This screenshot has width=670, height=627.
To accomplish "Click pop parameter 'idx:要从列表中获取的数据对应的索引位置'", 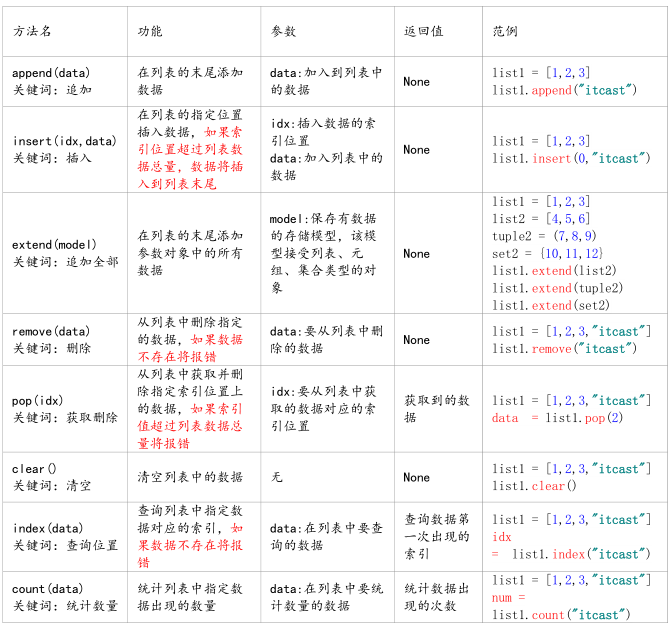I will pyautogui.click(x=323, y=409).
